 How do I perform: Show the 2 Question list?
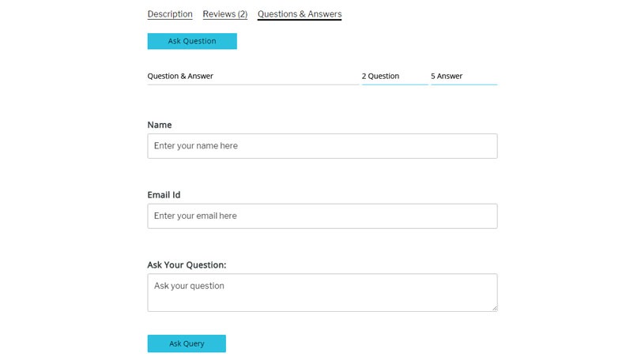380,77
